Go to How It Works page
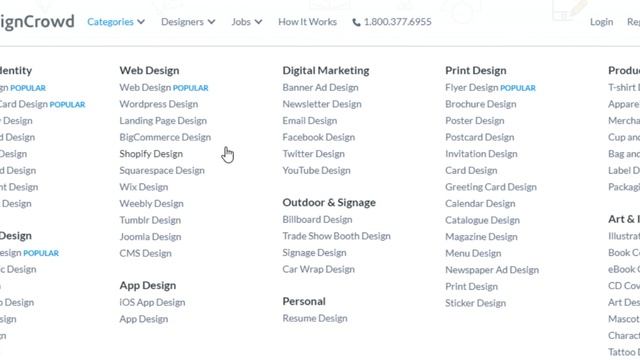 (307, 22)
